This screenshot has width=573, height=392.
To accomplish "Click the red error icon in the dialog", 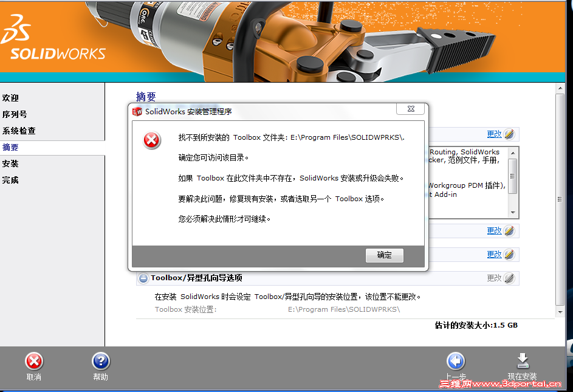I will click(152, 140).
